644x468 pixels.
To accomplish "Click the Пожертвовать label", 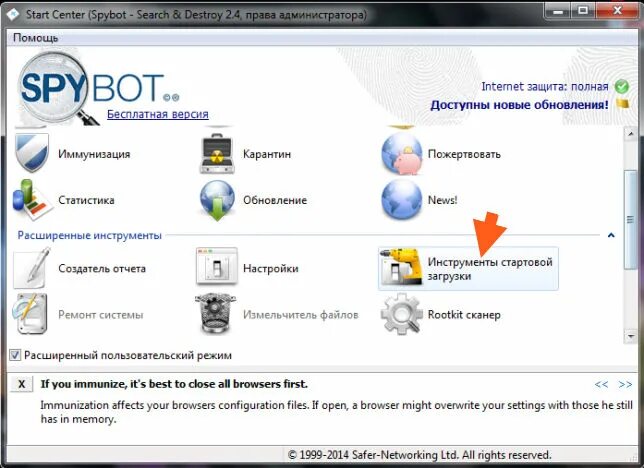I will pyautogui.click(x=464, y=154).
